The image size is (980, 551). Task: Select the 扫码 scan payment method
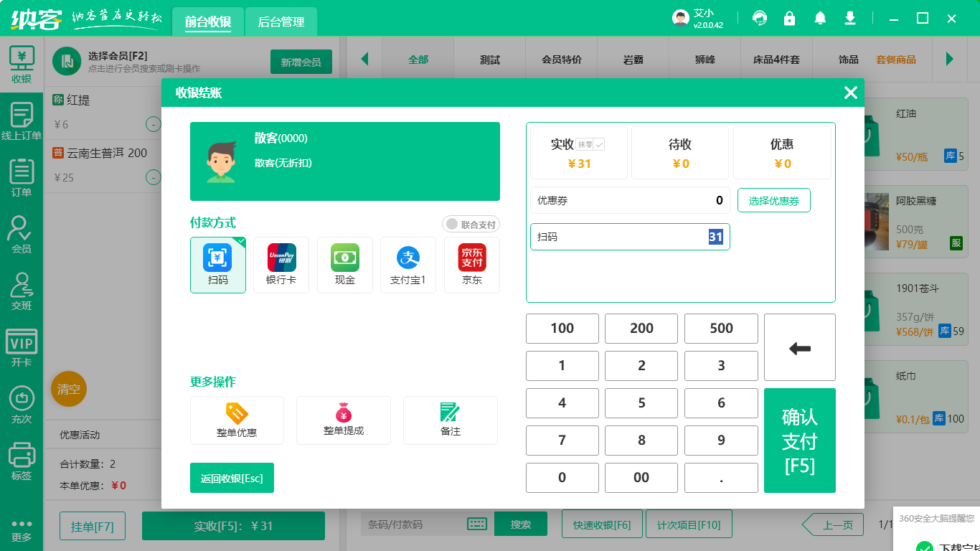[217, 265]
